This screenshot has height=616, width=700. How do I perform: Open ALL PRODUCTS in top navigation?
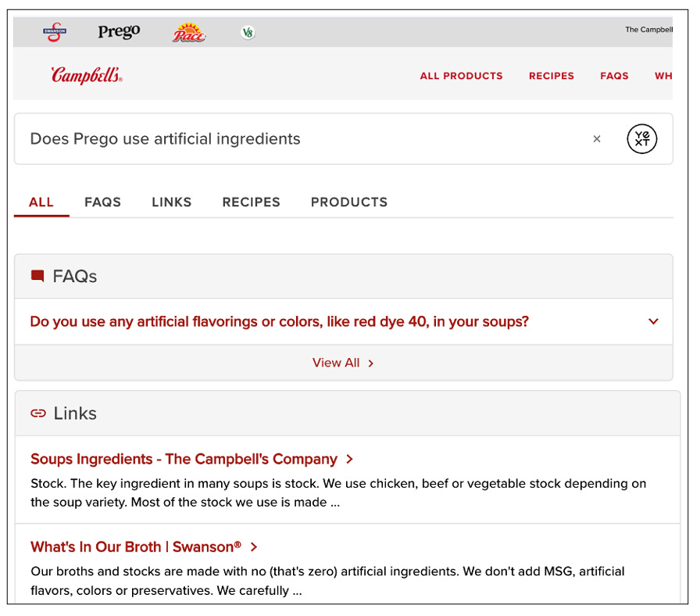click(x=461, y=76)
